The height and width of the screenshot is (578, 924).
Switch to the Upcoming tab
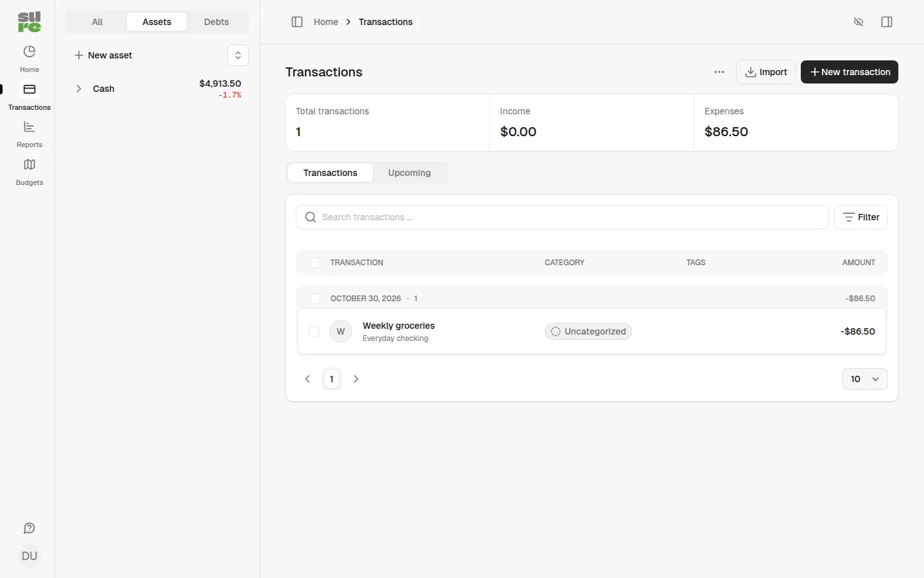tap(409, 173)
